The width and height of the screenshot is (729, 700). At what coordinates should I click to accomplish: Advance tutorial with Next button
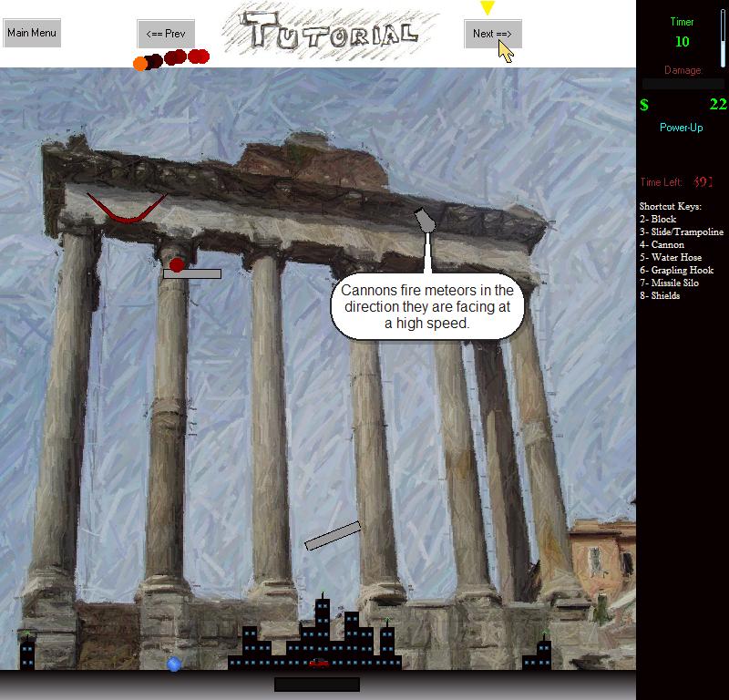click(x=492, y=34)
